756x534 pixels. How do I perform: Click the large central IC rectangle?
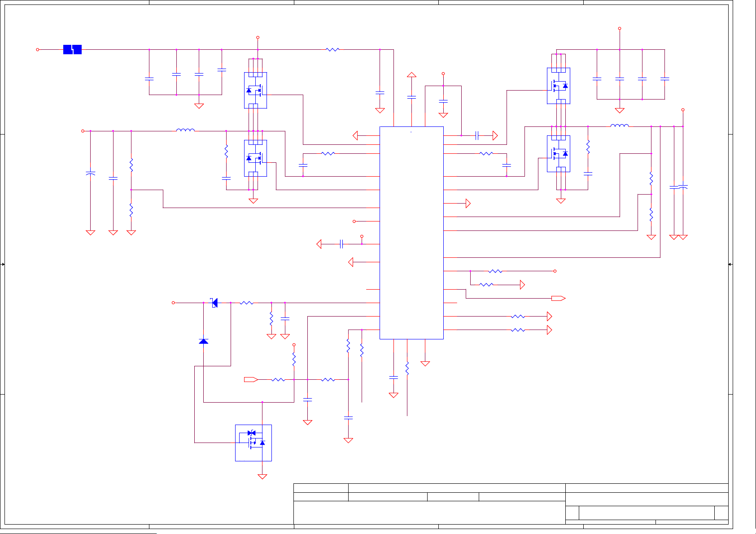tap(411, 233)
